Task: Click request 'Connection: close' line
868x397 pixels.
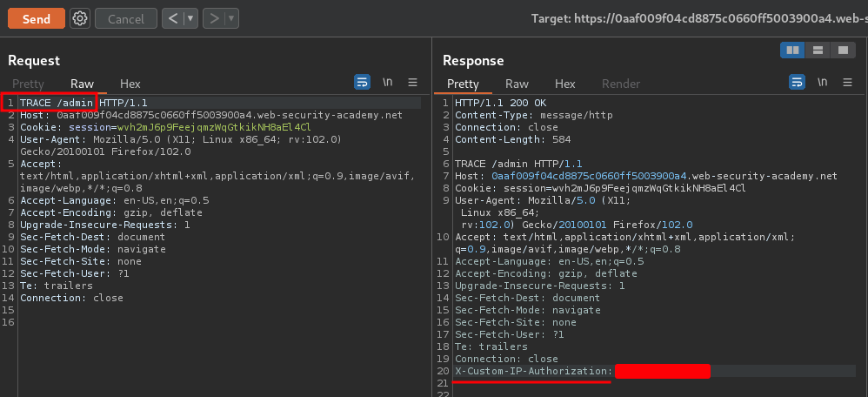Action: 71,298
